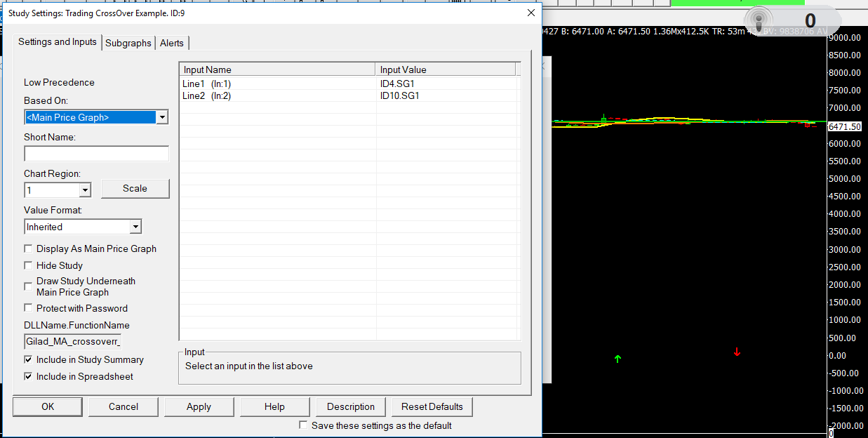868x438 pixels.
Task: Click the 0.00 level on price scale
Action: tap(837, 355)
